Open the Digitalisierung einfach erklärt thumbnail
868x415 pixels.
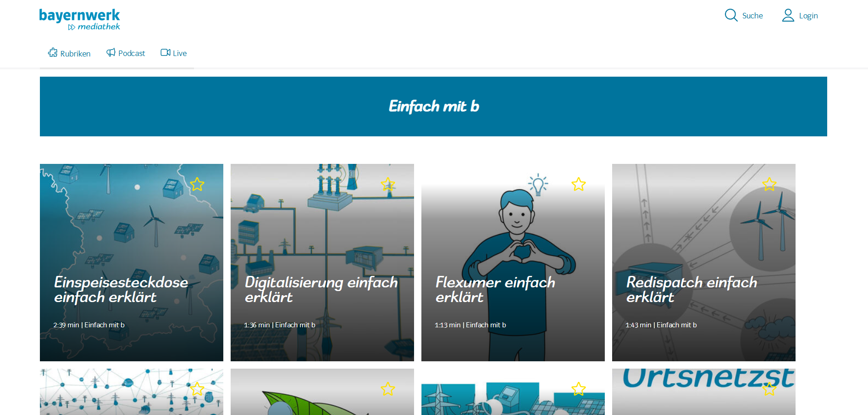(x=322, y=263)
